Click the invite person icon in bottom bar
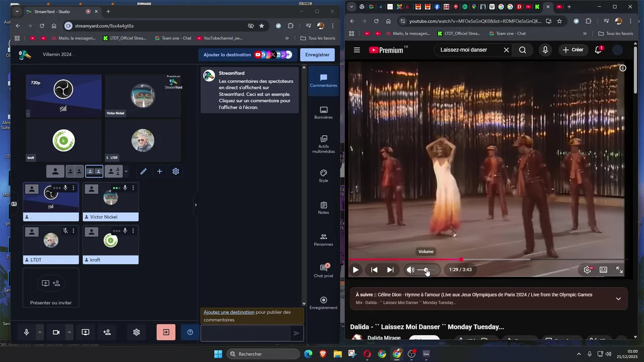The height and width of the screenshot is (362, 644). [x=107, y=332]
